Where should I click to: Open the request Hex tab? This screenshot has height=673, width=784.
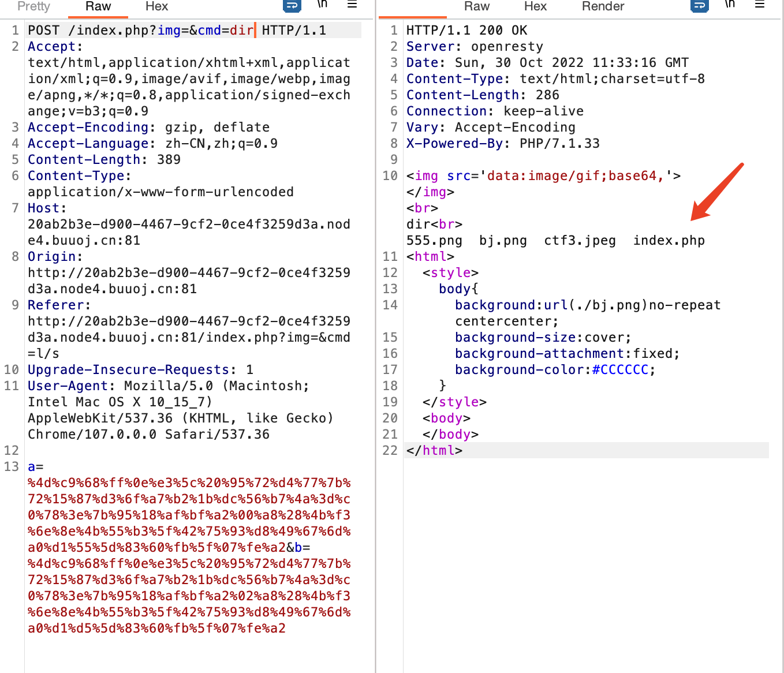(156, 6)
